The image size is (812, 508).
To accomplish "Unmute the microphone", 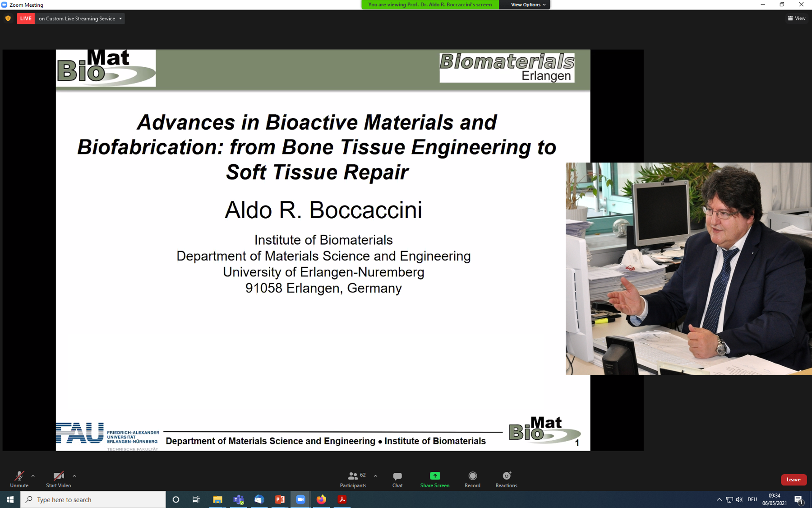I will pyautogui.click(x=19, y=479).
